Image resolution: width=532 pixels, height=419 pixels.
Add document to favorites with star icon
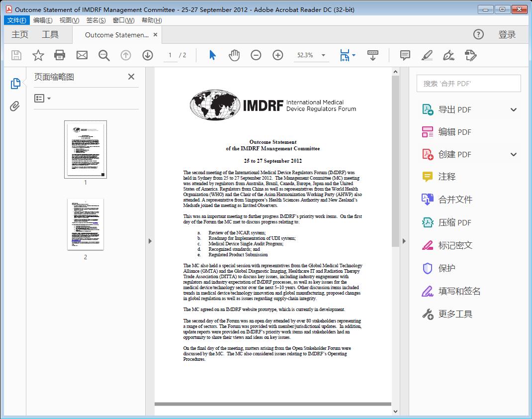[38, 55]
